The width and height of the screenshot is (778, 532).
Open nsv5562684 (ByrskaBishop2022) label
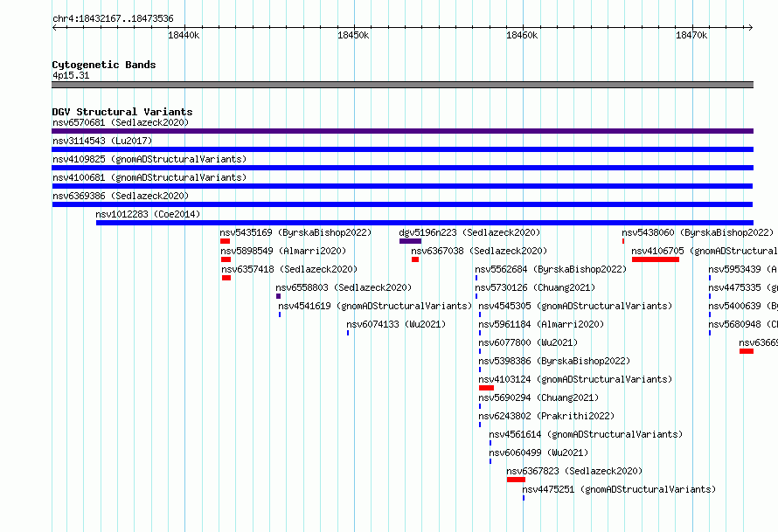pyautogui.click(x=551, y=269)
